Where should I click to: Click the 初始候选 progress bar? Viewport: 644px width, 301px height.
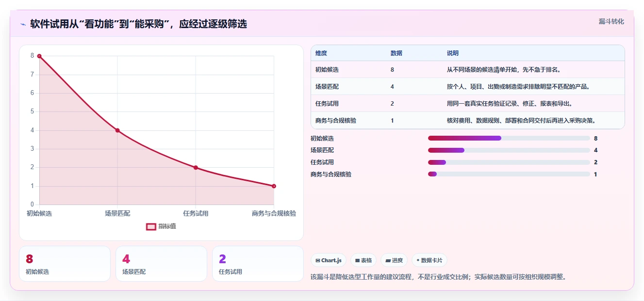pos(509,138)
